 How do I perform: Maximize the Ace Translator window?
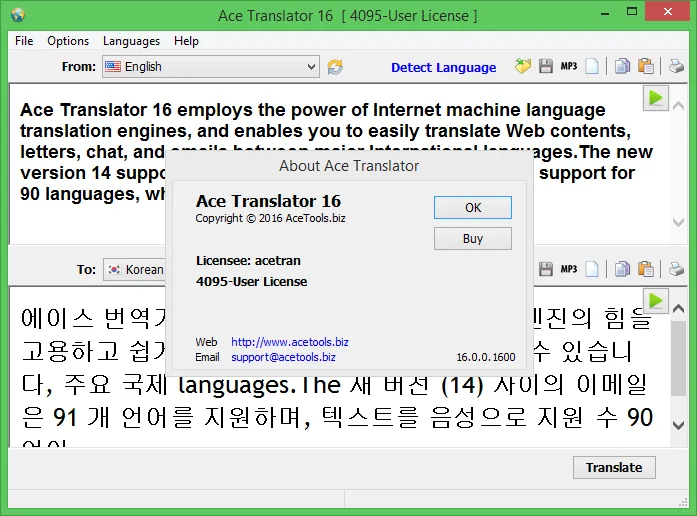click(632, 12)
